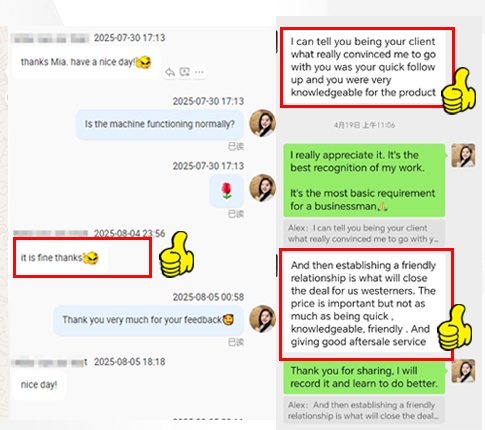
Task: Click thumbs-up next to 'good aftersale service' message
Action: coord(454,327)
